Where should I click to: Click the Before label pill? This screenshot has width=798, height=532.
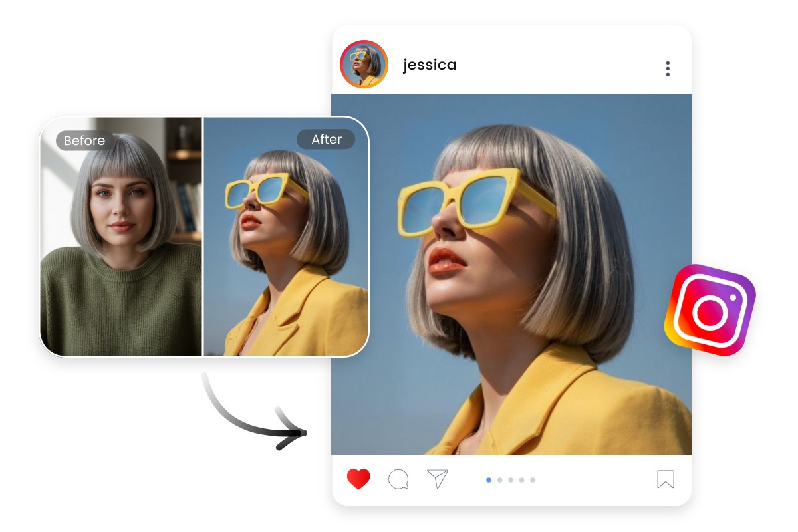click(84, 140)
